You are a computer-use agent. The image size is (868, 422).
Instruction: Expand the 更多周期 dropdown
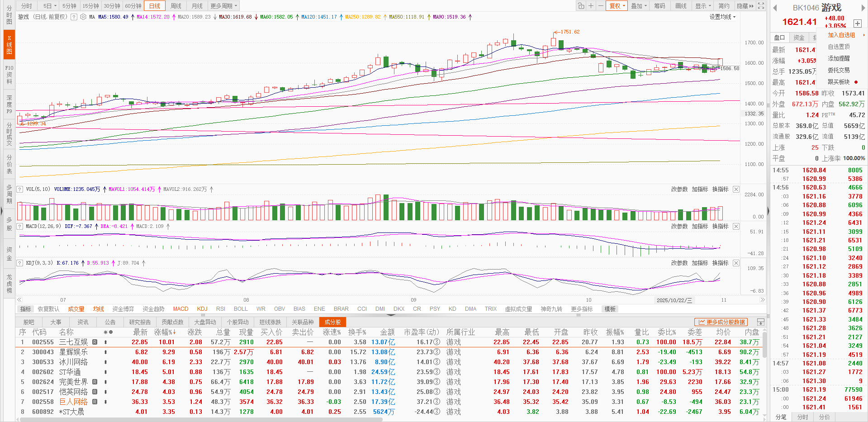click(x=223, y=6)
